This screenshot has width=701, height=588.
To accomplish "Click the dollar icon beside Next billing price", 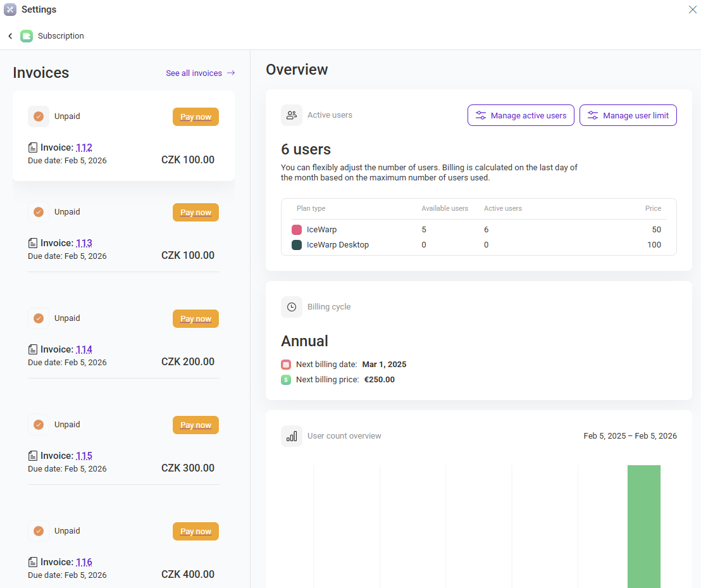I will (x=285, y=379).
